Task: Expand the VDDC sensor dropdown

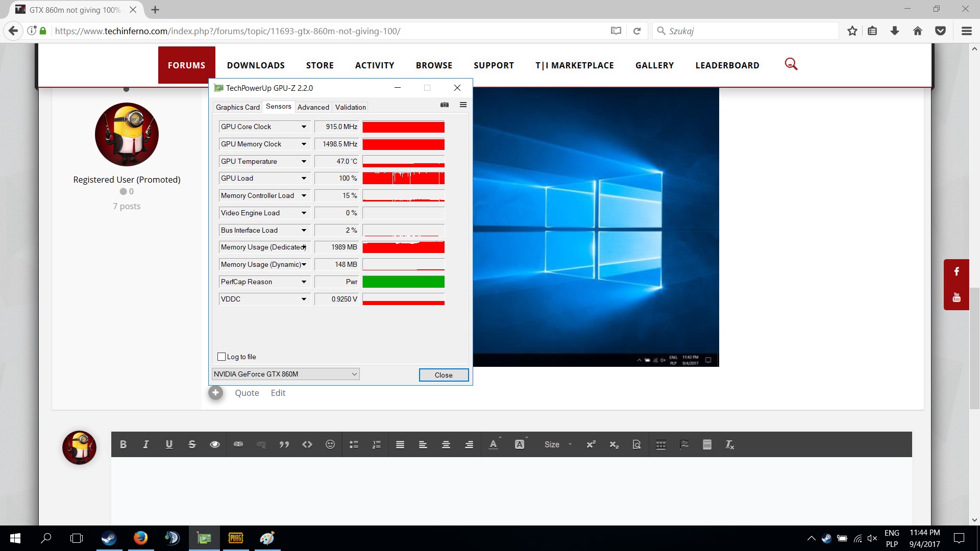Action: tap(304, 299)
